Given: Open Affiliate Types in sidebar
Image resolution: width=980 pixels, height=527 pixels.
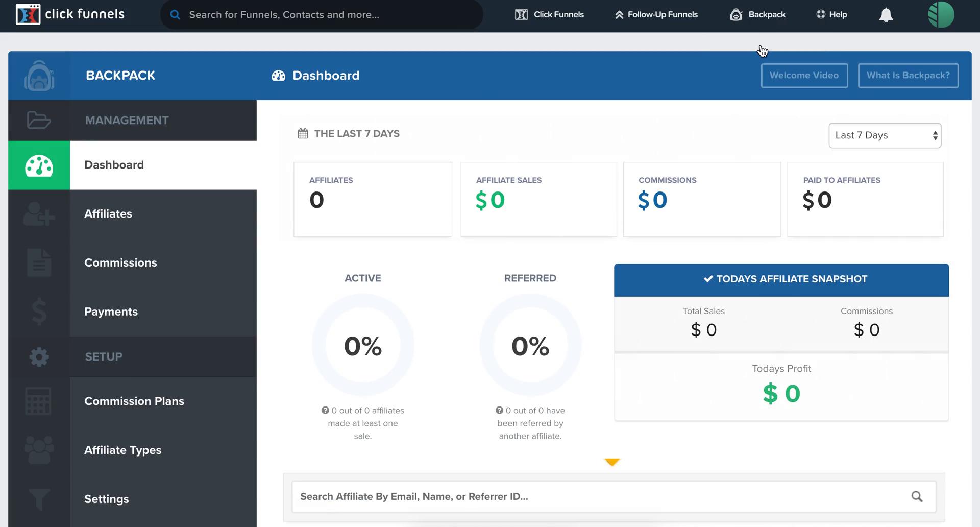Looking at the screenshot, I should (132, 450).
